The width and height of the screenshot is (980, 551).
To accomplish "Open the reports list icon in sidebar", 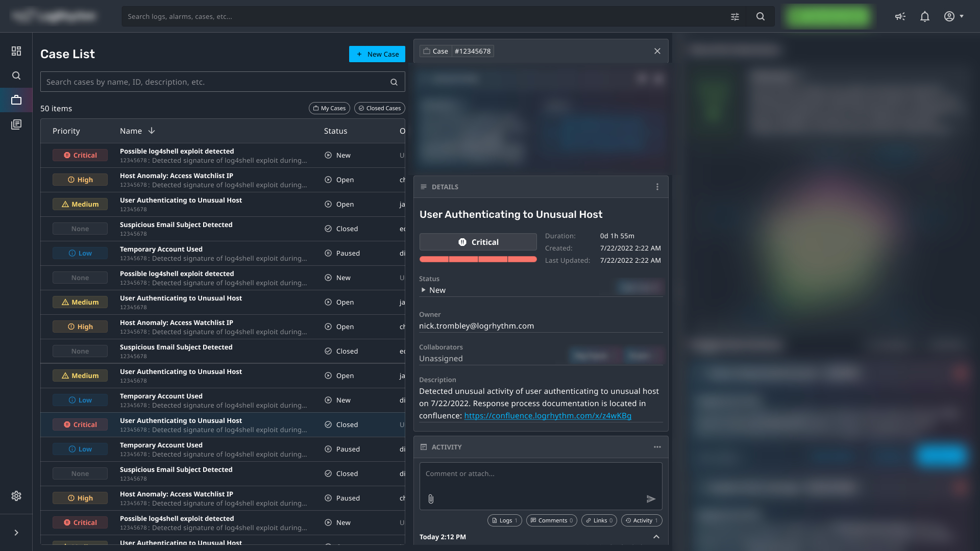I will pyautogui.click(x=16, y=124).
